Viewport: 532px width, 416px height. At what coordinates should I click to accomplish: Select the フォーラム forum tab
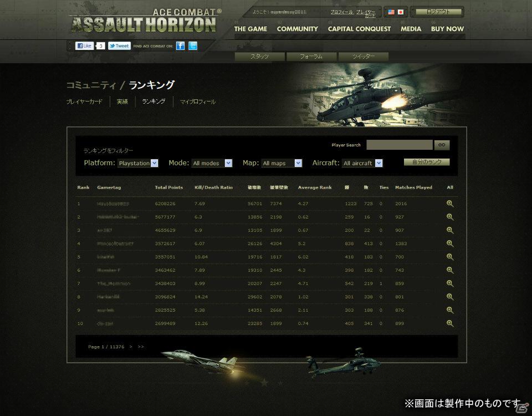point(311,57)
